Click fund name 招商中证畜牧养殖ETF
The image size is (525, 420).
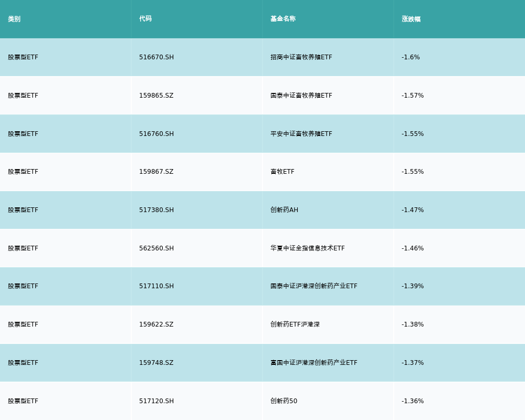tap(301, 57)
